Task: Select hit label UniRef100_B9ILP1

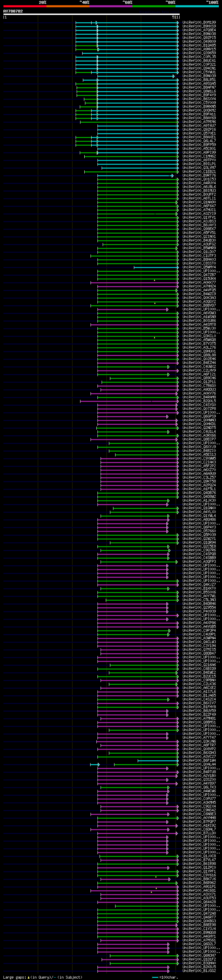Action: click(199, 164)
